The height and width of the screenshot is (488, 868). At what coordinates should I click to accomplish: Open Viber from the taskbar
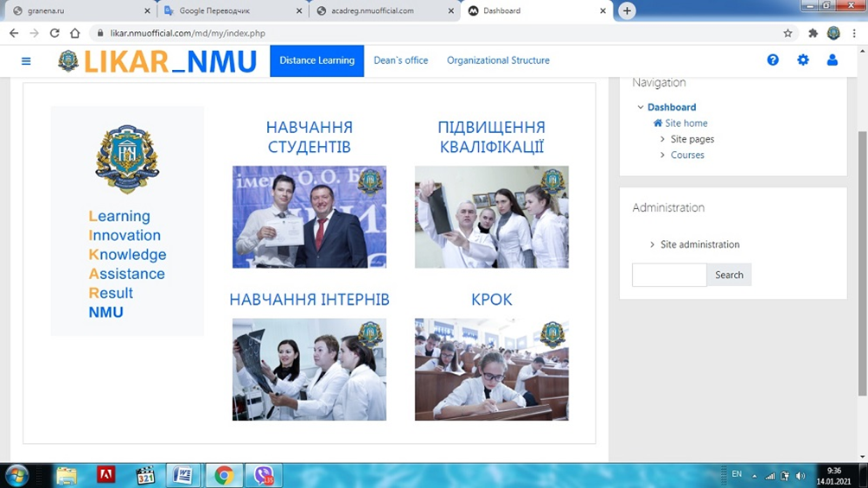[263, 475]
